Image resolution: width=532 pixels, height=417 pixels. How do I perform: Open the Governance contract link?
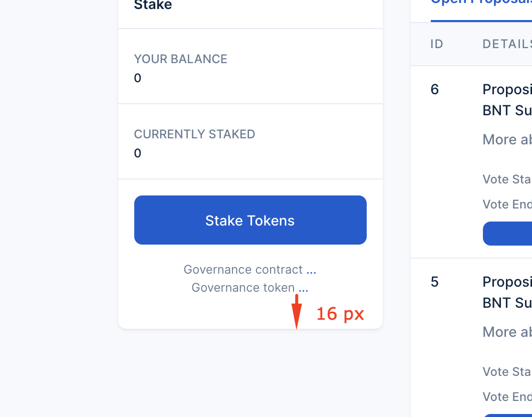[x=244, y=270]
